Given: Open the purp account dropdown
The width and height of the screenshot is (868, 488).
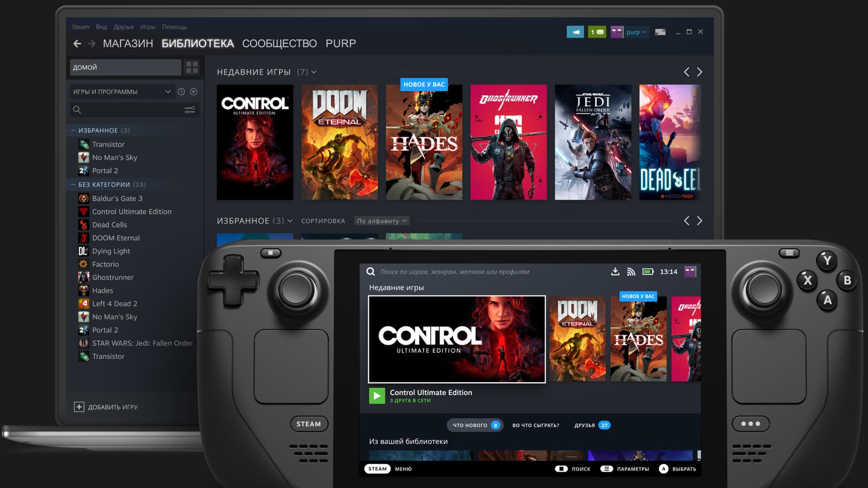Looking at the screenshot, I should 636,32.
